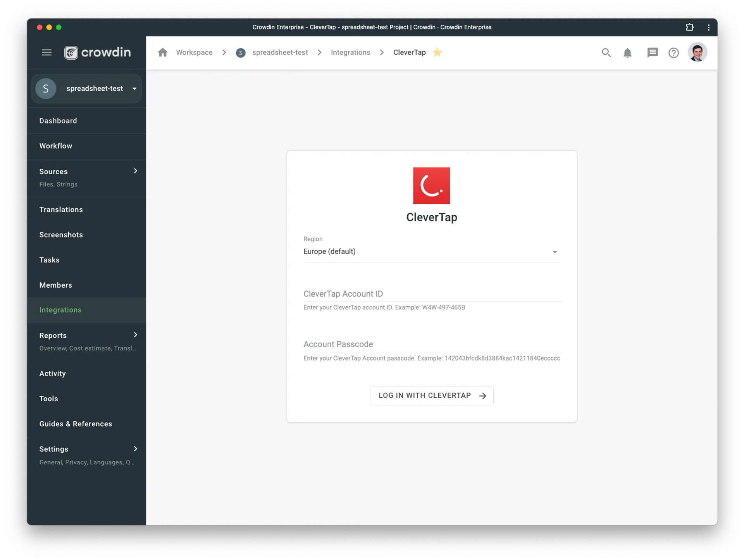Open the three-dot menu in title bar
744x560 pixels.
708,27
